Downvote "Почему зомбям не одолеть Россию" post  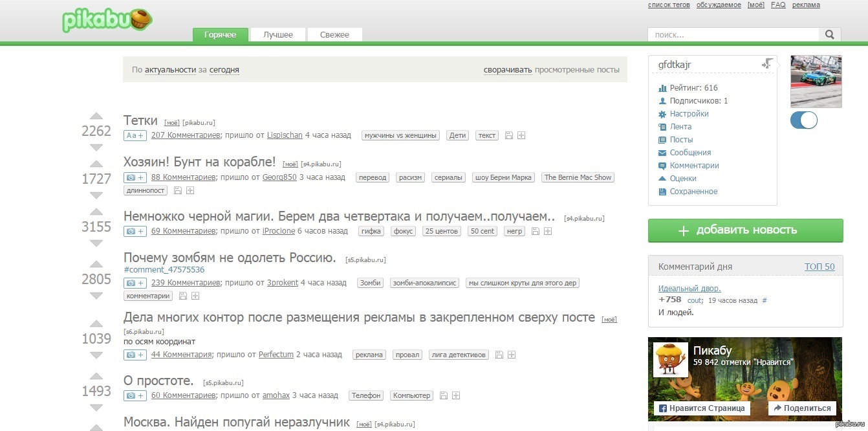tap(96, 295)
